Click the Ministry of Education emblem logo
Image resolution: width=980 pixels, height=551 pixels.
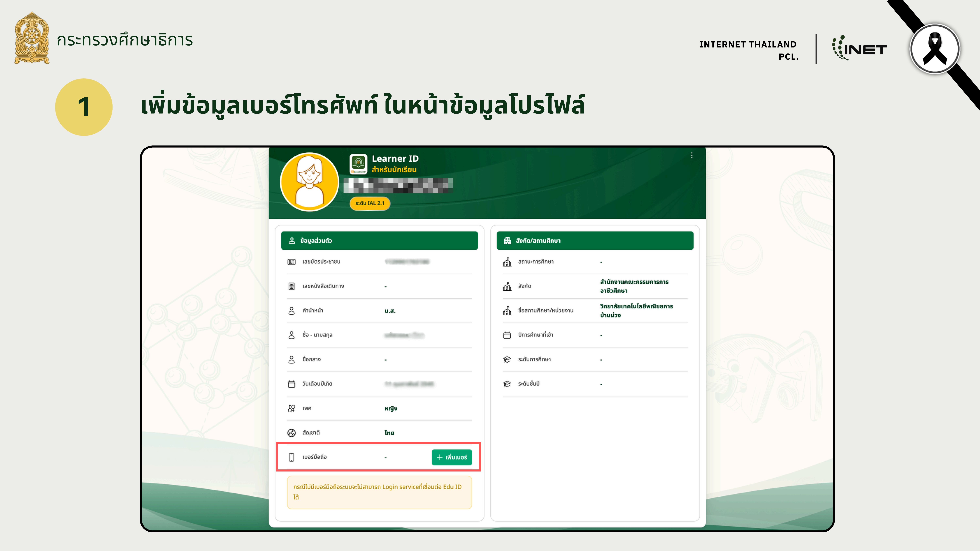[x=32, y=38]
